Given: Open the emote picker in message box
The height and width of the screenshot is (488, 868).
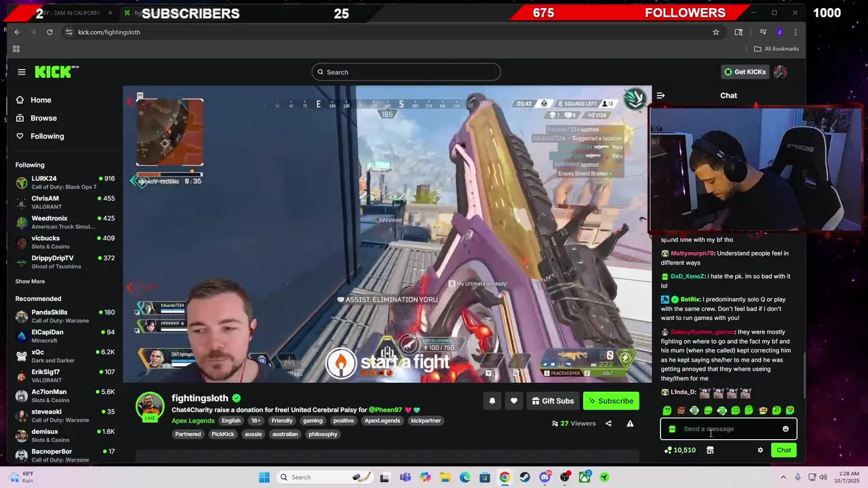Looking at the screenshot, I should tap(785, 429).
